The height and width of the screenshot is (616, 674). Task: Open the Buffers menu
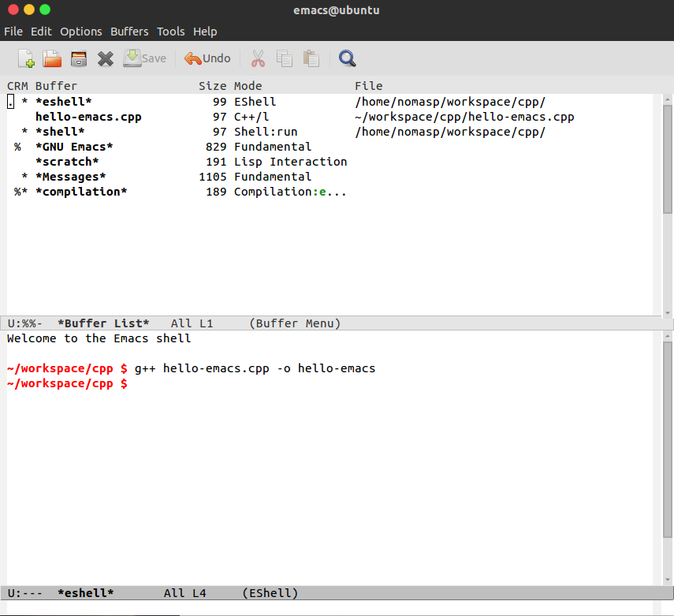(x=129, y=32)
